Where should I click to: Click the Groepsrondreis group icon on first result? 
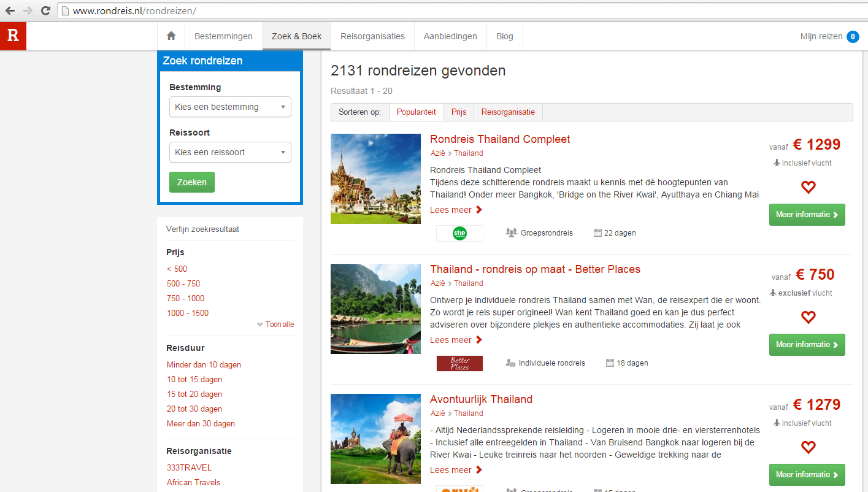[x=511, y=233]
